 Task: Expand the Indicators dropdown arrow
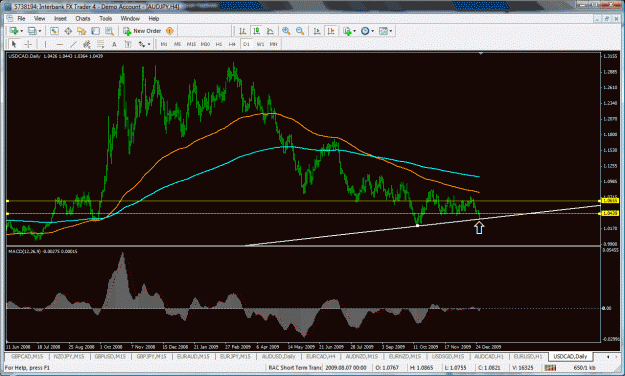[x=354, y=31]
